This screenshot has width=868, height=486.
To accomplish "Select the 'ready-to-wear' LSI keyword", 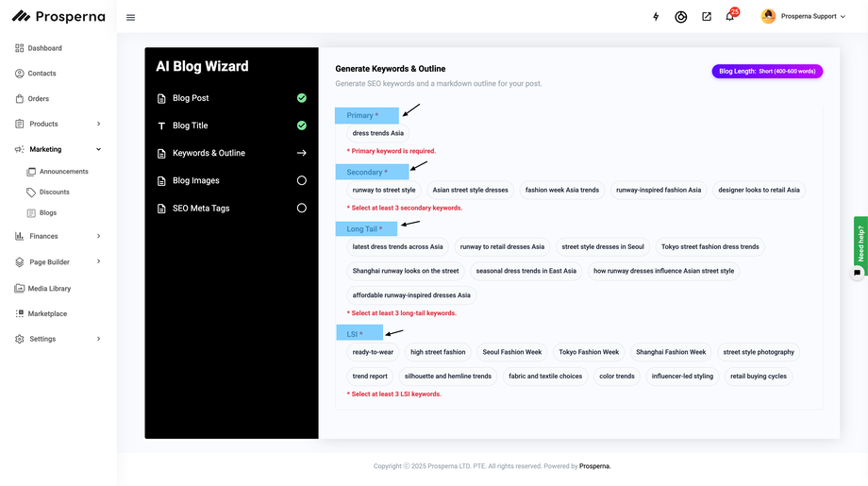I will 373,352.
